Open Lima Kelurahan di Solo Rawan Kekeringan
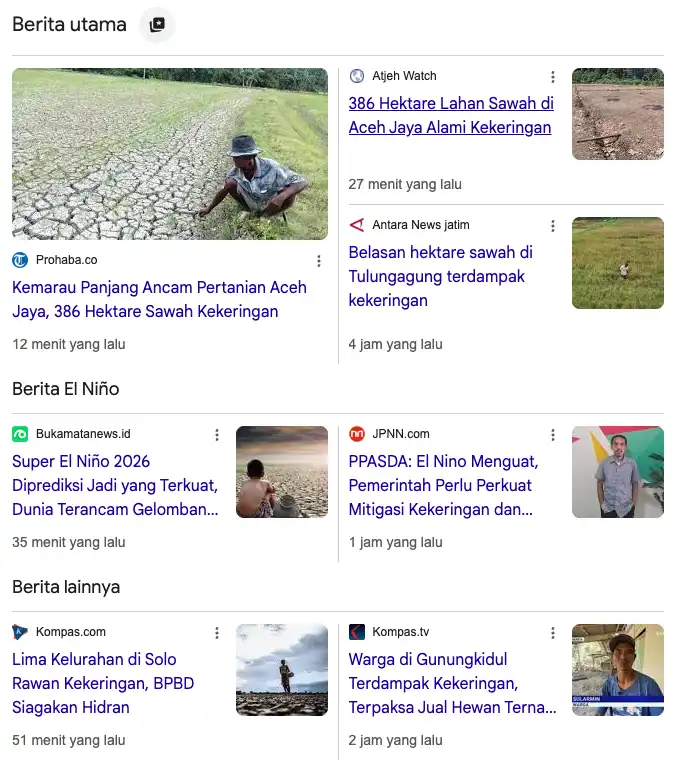Viewport: 684px width, 764px height. 103,683
